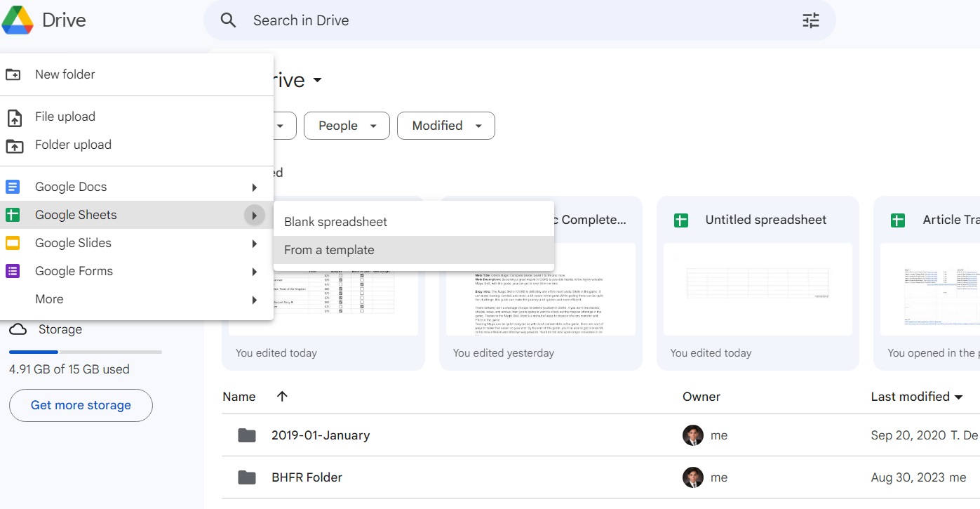Open the Modified filter dropdown
The image size is (980, 509).
(446, 126)
